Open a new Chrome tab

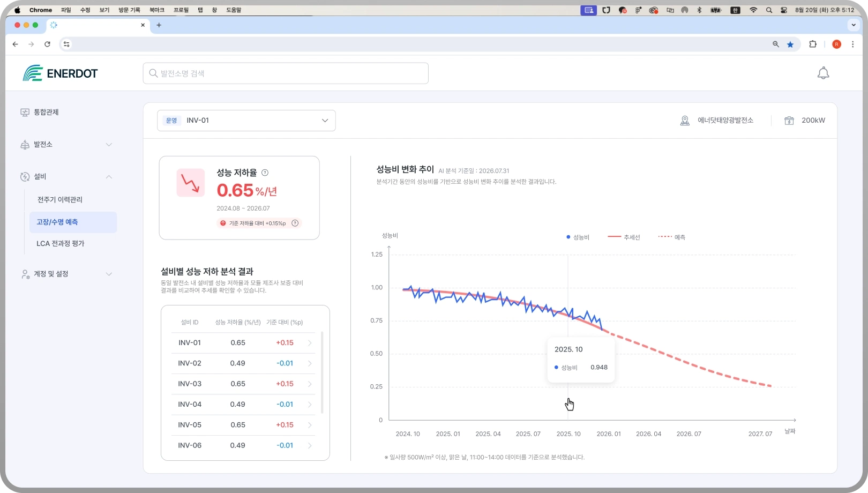coord(159,25)
